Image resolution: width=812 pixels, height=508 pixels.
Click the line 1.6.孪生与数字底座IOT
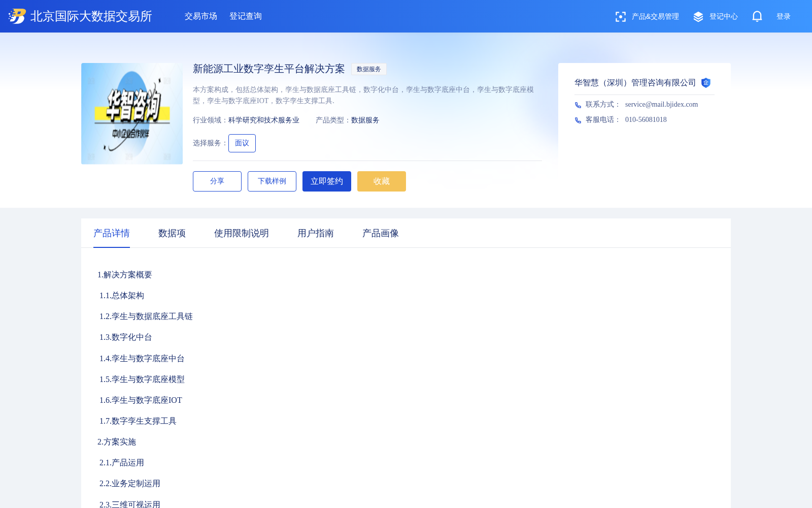pyautogui.click(x=141, y=400)
